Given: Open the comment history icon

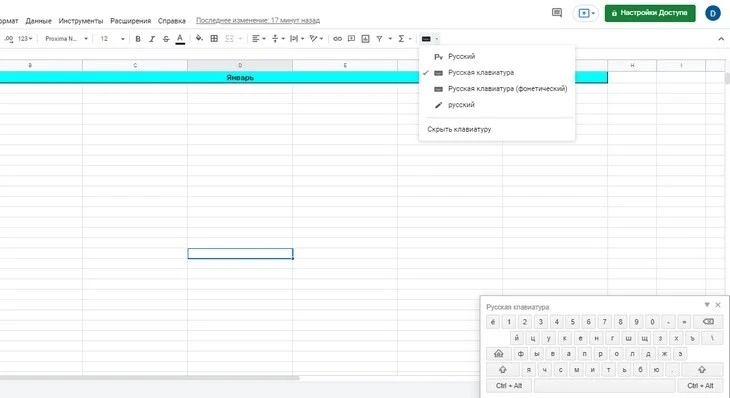Looking at the screenshot, I should tap(557, 13).
